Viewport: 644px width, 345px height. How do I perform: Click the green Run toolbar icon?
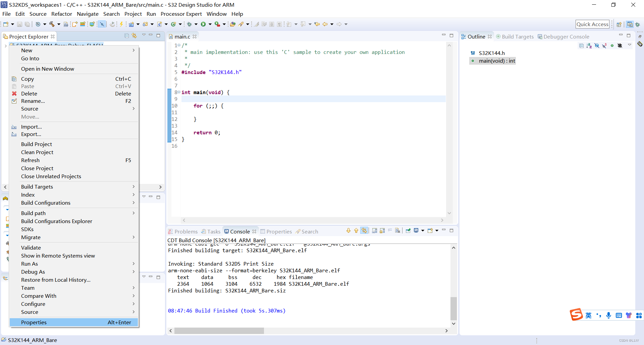coord(203,24)
